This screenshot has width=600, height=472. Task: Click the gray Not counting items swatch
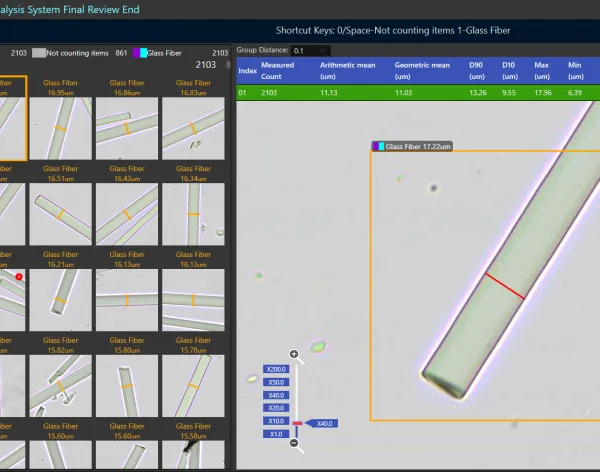point(39,53)
